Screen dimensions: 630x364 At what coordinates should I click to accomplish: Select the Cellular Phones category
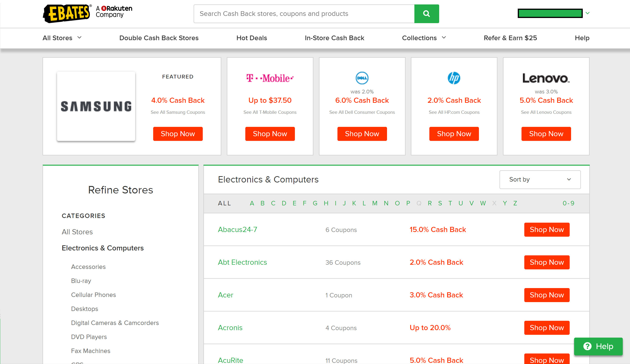pyautogui.click(x=93, y=295)
